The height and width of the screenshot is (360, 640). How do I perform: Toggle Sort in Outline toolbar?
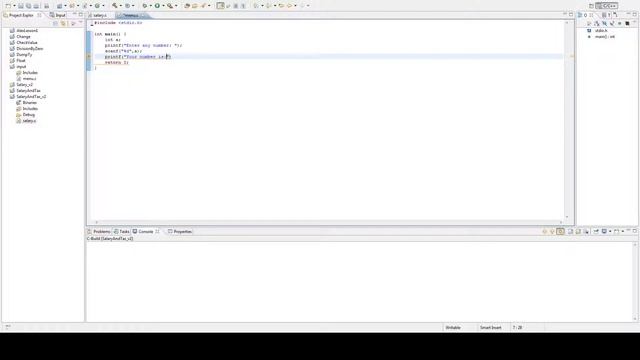pos(597,23)
